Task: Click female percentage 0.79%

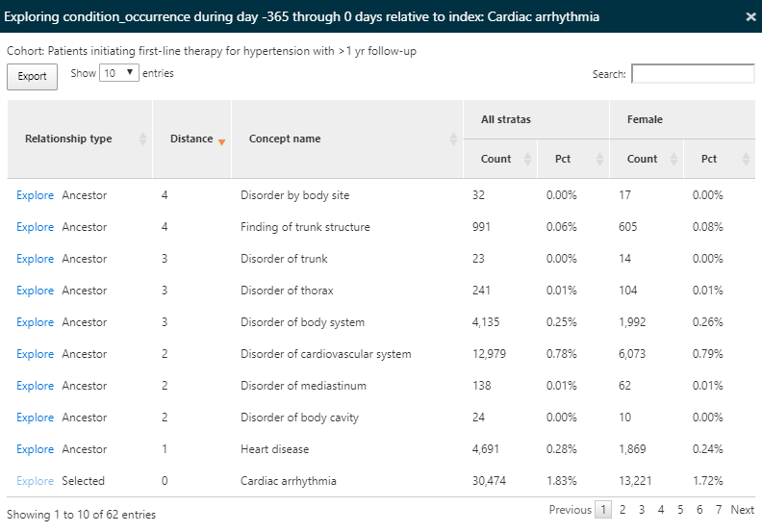Action: tap(707, 354)
